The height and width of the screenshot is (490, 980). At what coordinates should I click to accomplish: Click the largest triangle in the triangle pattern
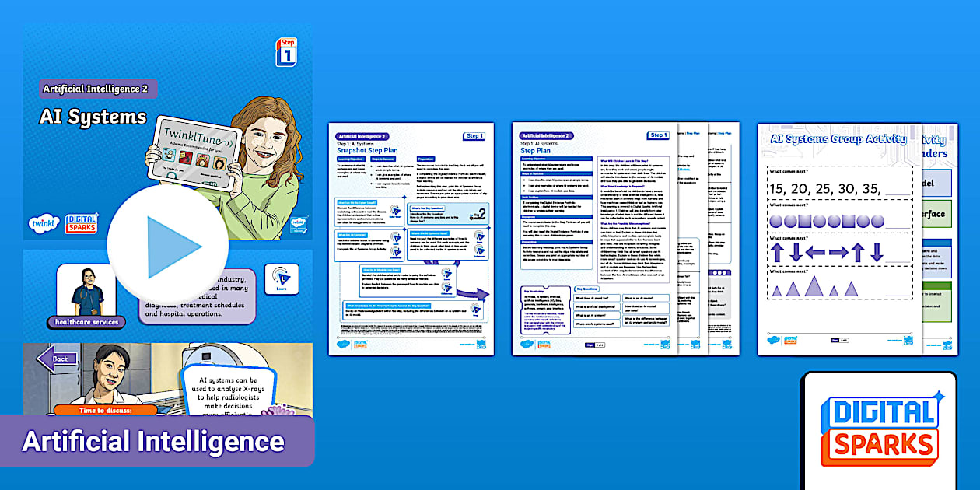tap(814, 287)
